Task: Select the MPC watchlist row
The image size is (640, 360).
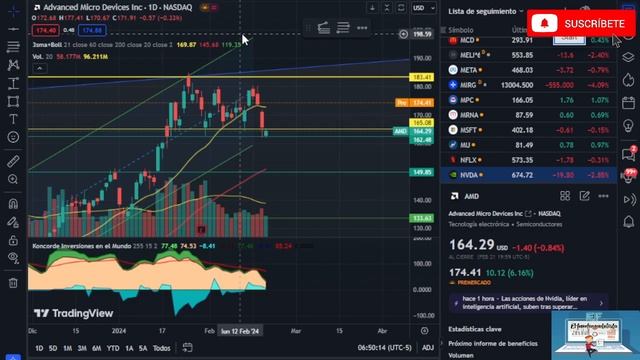Action: point(529,100)
